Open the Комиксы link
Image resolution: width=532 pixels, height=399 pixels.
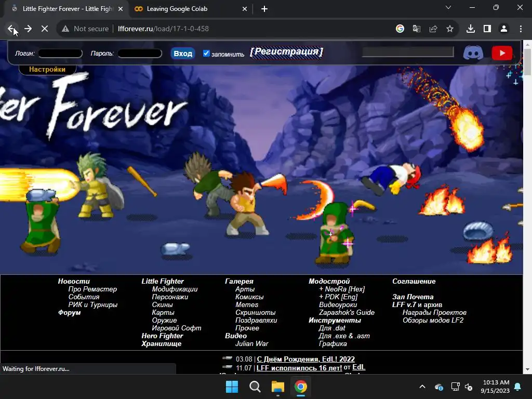pyautogui.click(x=249, y=297)
